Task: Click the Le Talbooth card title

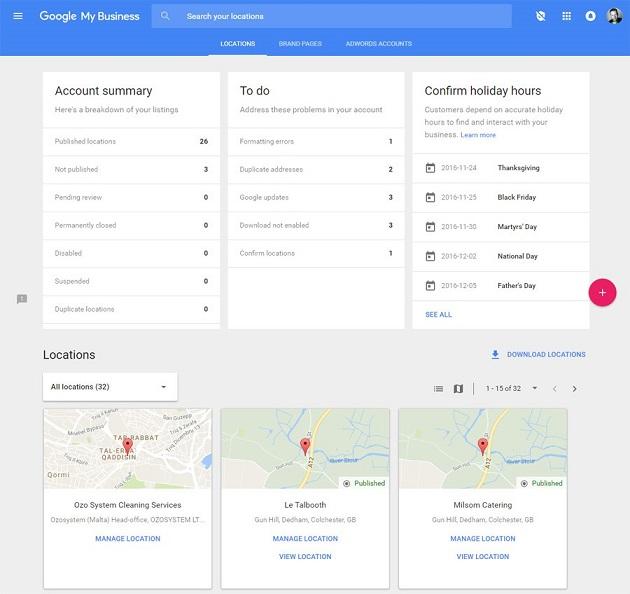Action: [x=305, y=505]
